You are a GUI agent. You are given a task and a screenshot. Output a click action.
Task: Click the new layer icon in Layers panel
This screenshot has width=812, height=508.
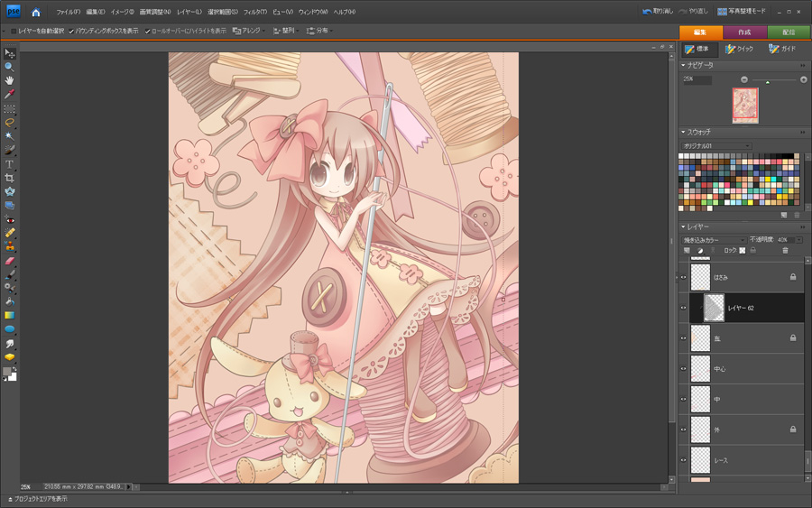(x=687, y=251)
